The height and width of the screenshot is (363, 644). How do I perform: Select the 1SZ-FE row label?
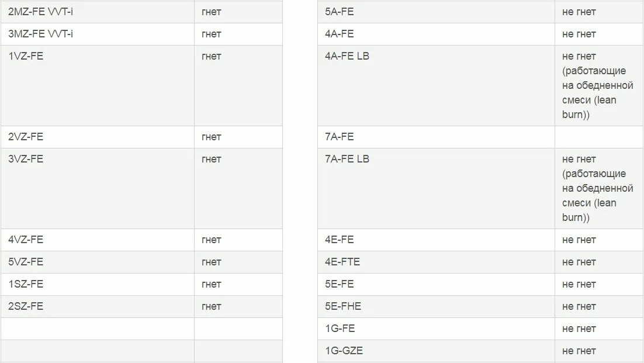(x=26, y=284)
